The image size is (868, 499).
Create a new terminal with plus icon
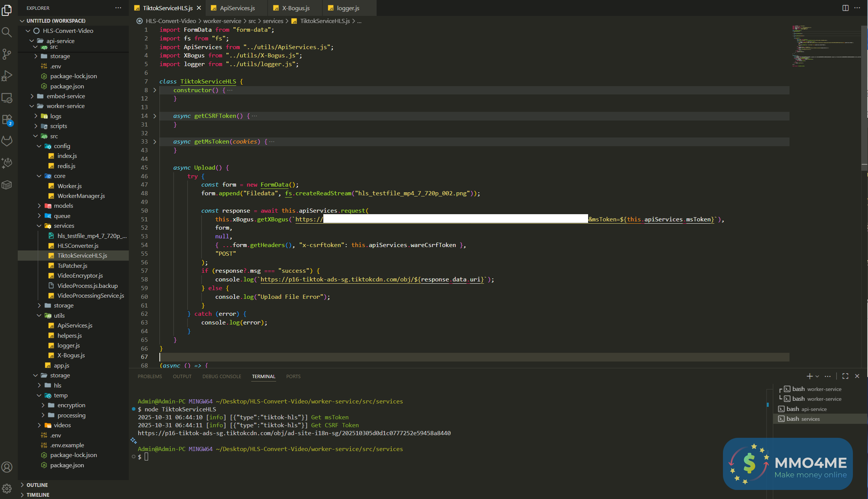pos(809,376)
